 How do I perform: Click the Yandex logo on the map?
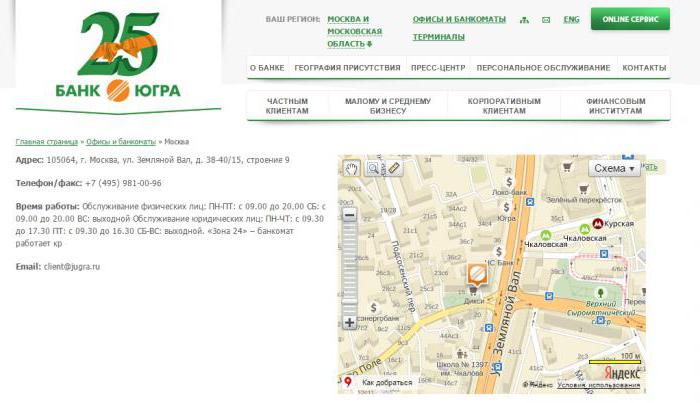tap(622, 373)
